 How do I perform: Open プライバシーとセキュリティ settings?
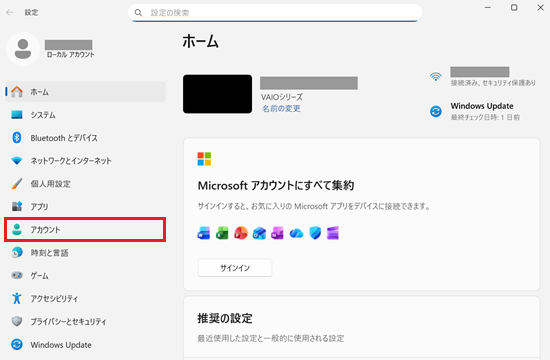pyautogui.click(x=85, y=321)
